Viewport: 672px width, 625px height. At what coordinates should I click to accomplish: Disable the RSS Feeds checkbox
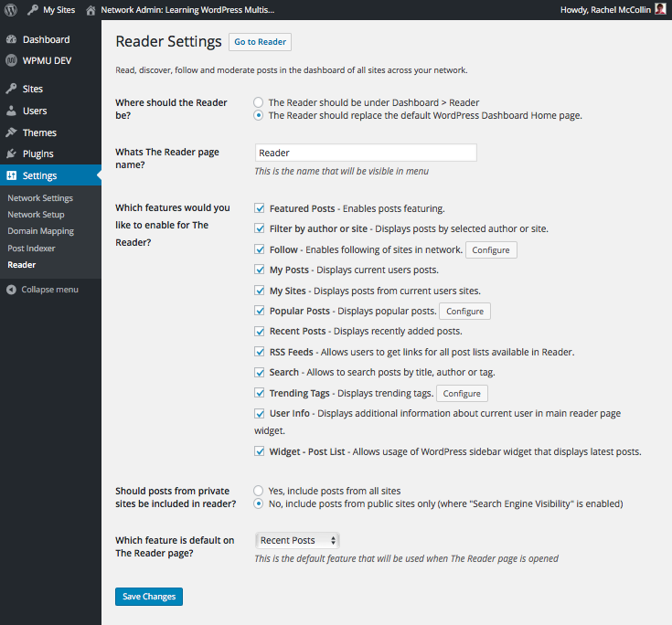coord(260,352)
